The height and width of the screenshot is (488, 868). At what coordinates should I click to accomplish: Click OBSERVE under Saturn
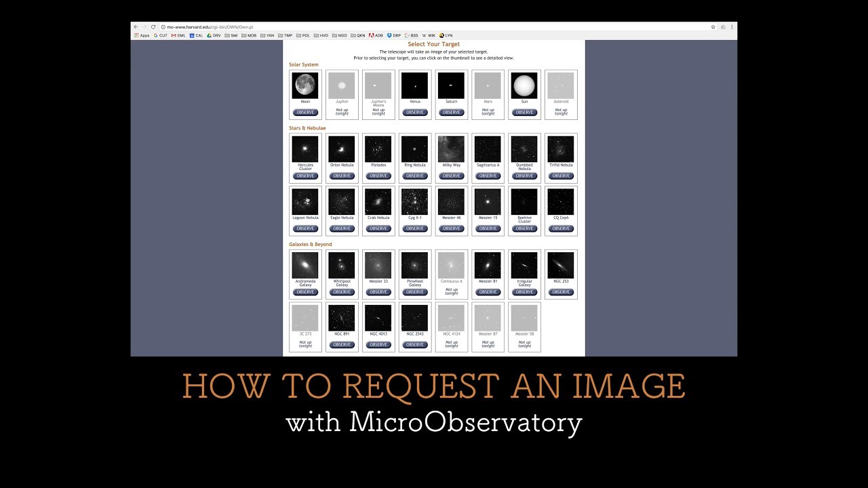pos(452,113)
